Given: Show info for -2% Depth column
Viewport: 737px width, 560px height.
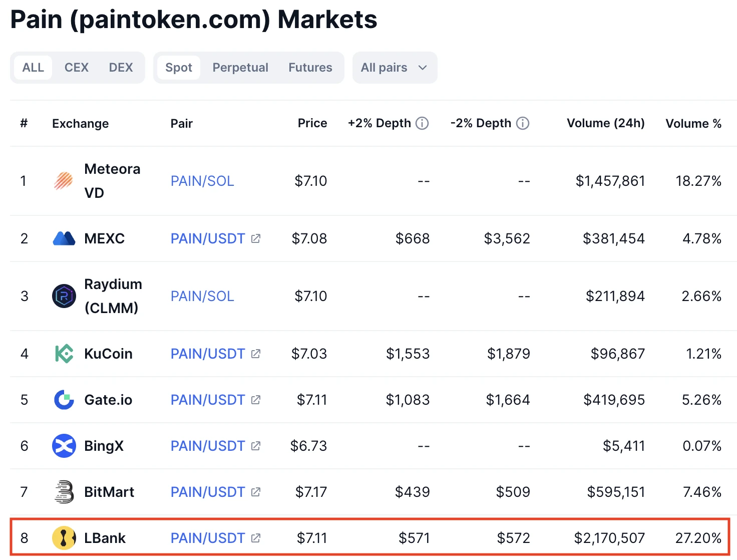Looking at the screenshot, I should [x=523, y=123].
